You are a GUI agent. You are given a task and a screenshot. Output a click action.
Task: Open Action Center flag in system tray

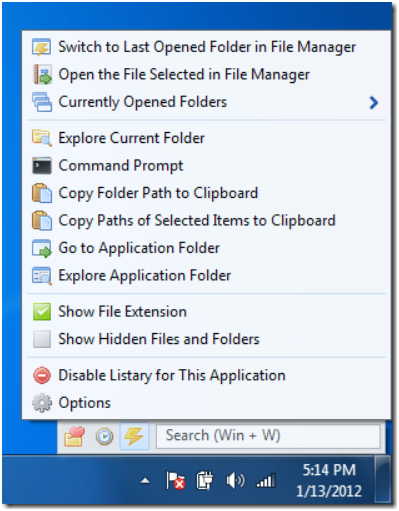pos(175,481)
